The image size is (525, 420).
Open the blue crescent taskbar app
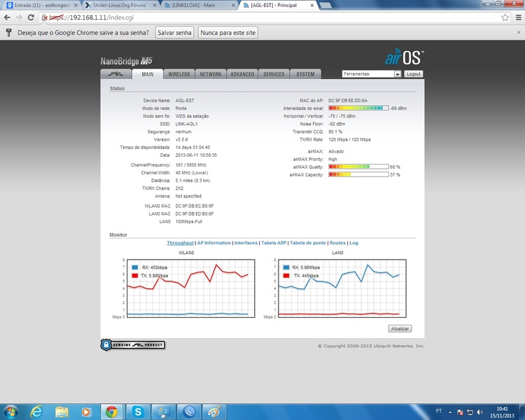pos(189,412)
